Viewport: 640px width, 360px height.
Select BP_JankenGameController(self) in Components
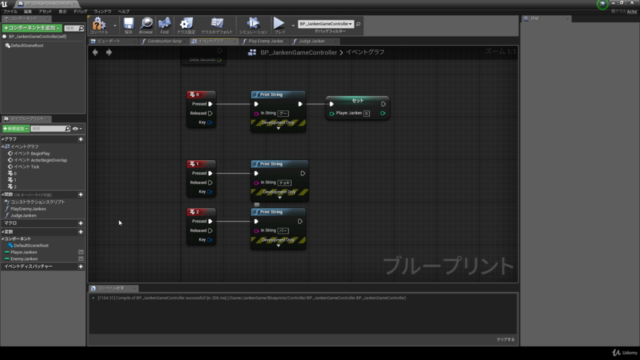click(x=37, y=37)
